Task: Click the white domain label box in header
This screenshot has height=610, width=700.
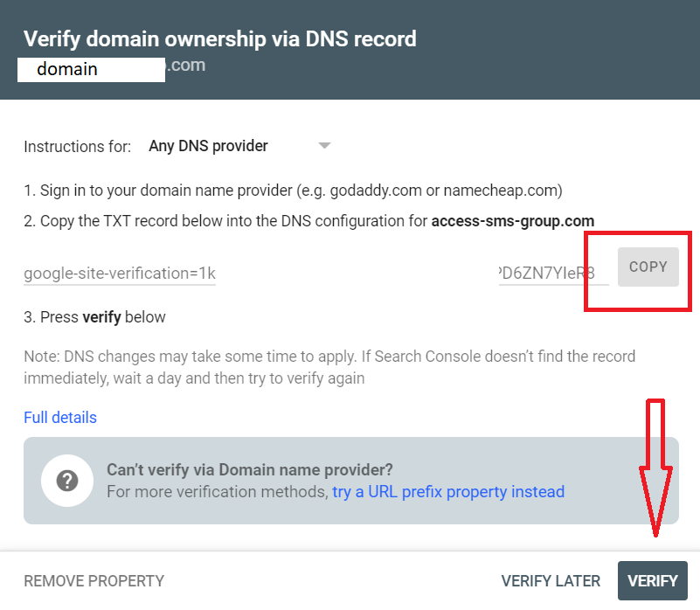Action: coord(91,70)
